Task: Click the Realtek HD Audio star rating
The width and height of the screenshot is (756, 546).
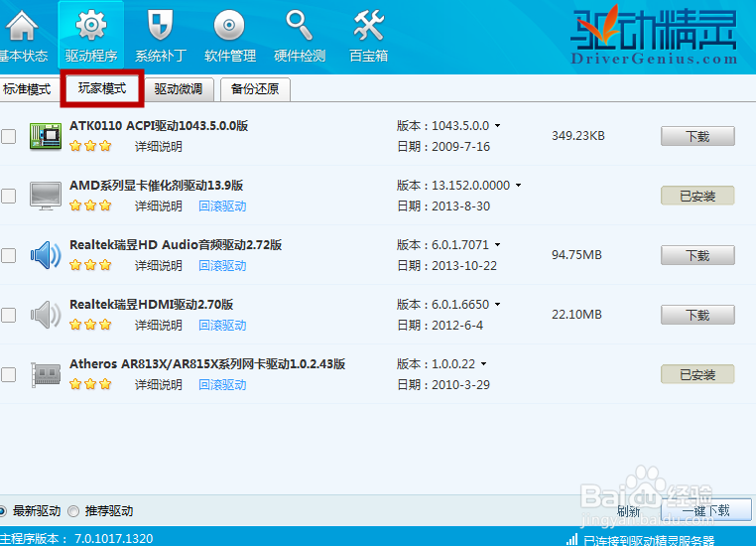Action: tap(90, 265)
